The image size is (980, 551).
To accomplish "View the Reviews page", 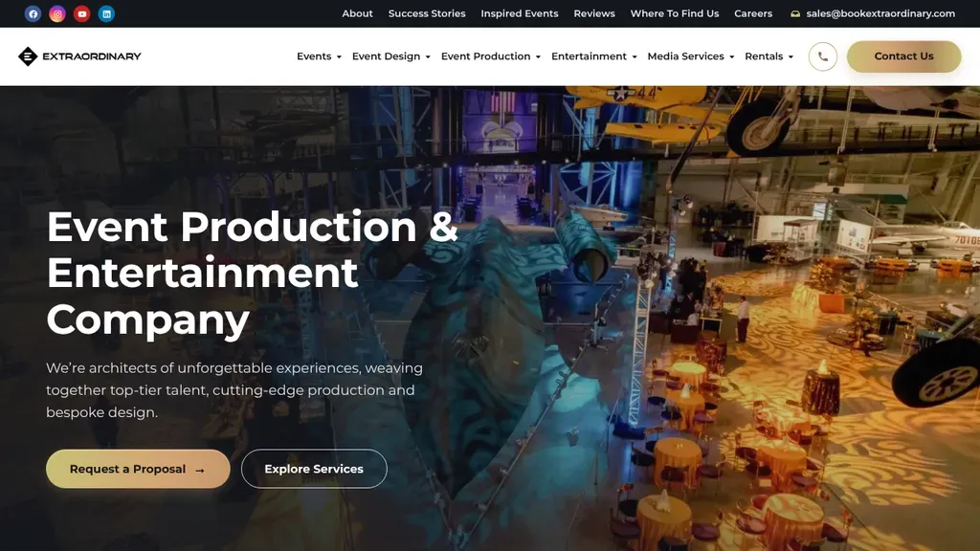I will click(594, 13).
